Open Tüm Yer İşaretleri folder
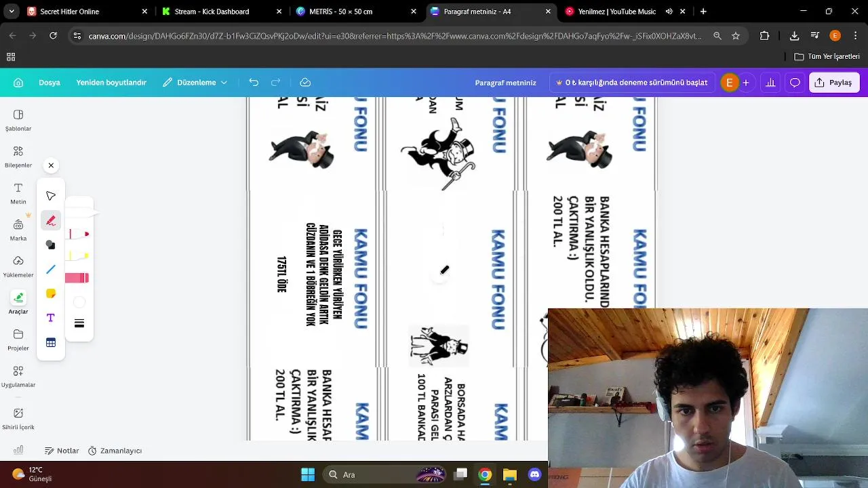This screenshot has height=488, width=868. [x=827, y=56]
